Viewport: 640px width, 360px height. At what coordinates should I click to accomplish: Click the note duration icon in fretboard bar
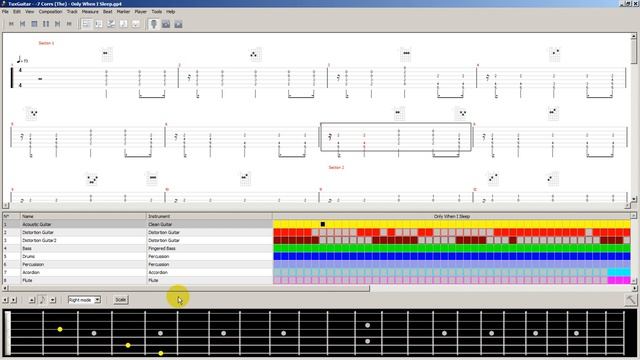[42, 300]
